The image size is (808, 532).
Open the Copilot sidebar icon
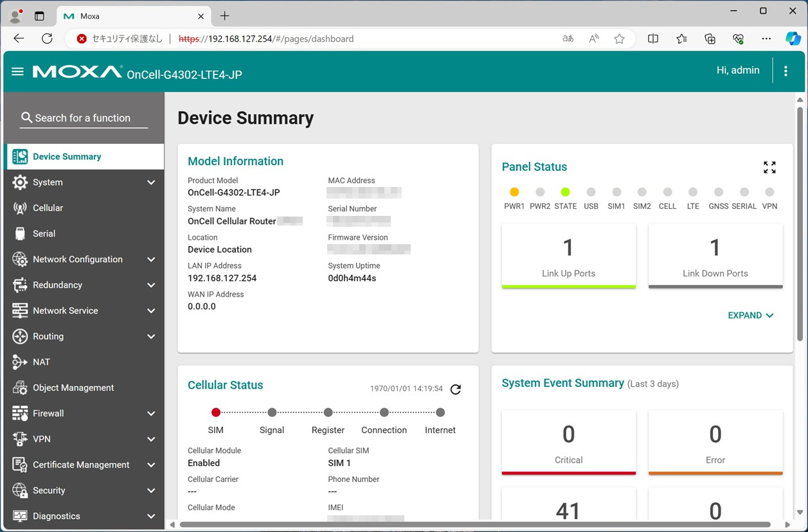[793, 39]
